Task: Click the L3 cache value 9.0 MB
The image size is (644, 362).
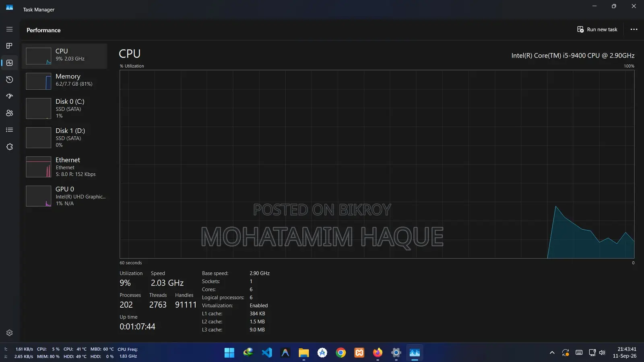Action: pos(257,330)
